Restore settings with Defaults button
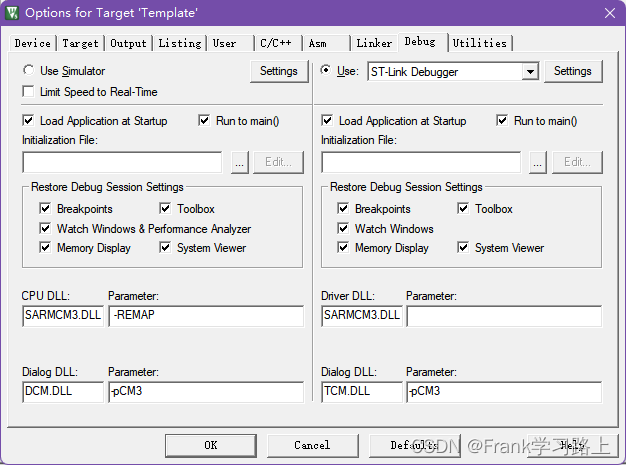This screenshot has width=626, height=465. pos(415,445)
